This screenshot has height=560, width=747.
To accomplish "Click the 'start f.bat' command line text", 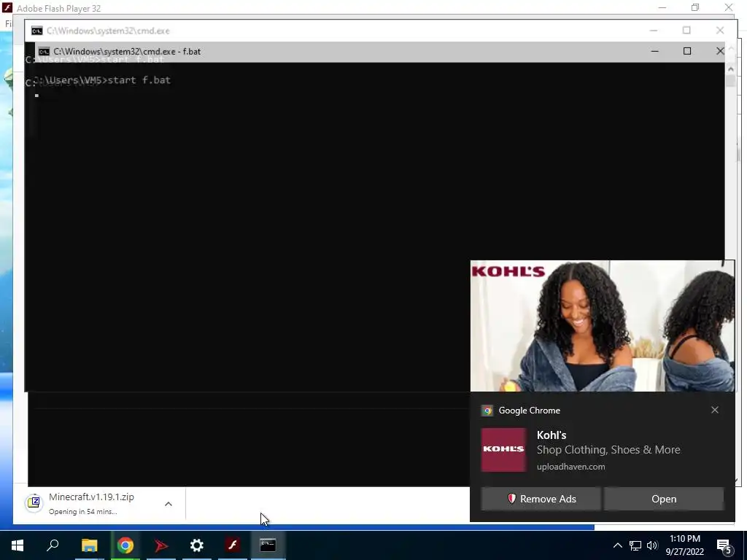I will click(139, 80).
